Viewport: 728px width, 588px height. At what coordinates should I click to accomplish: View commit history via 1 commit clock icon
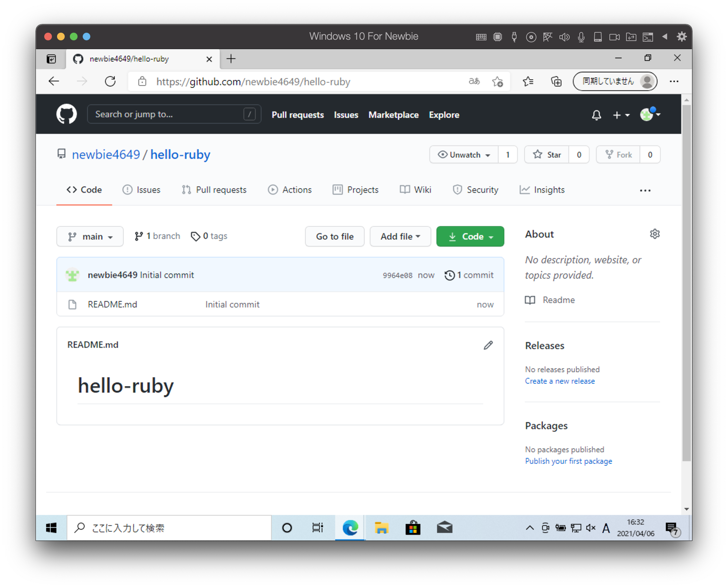pos(450,275)
